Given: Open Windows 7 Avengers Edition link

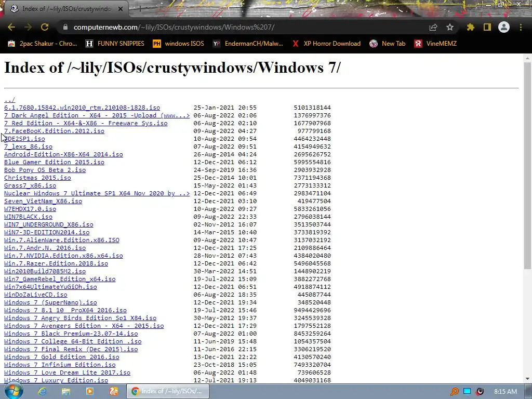Looking at the screenshot, I should (84, 326).
